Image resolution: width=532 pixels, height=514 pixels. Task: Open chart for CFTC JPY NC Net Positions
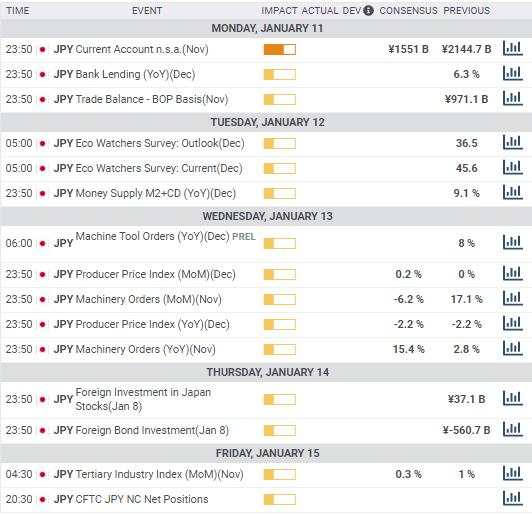coord(512,498)
